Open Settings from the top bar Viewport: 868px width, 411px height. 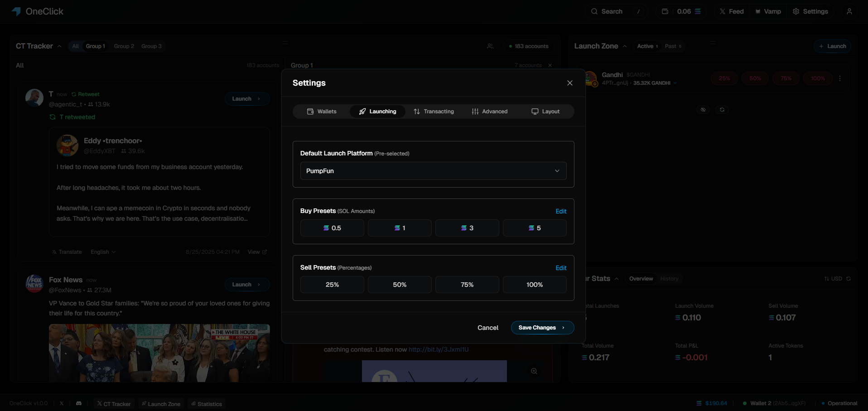click(810, 11)
